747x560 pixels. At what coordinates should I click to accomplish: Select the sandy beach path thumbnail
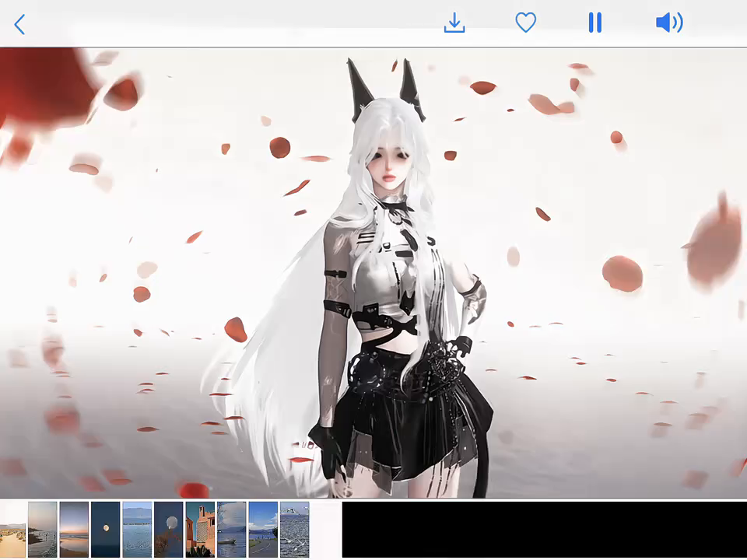[12, 530]
